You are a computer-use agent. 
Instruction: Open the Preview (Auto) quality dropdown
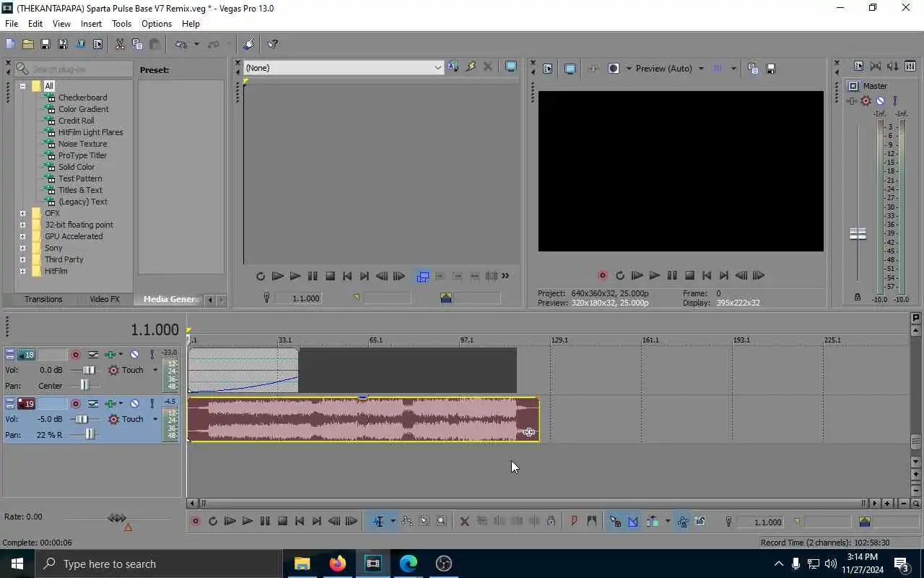tap(700, 69)
